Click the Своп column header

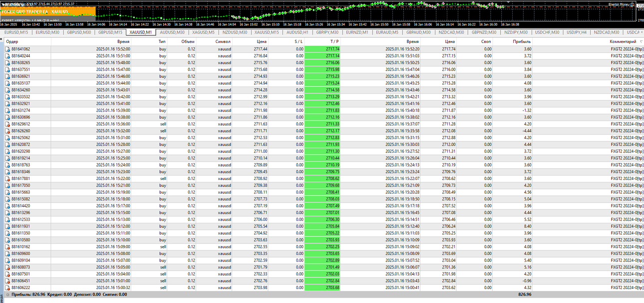(x=486, y=41)
